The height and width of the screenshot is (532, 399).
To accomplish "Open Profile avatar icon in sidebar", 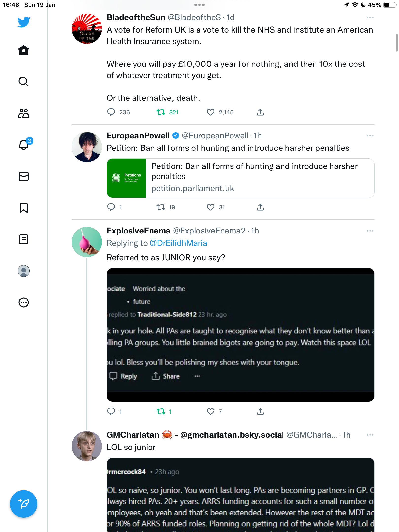I will (x=24, y=271).
